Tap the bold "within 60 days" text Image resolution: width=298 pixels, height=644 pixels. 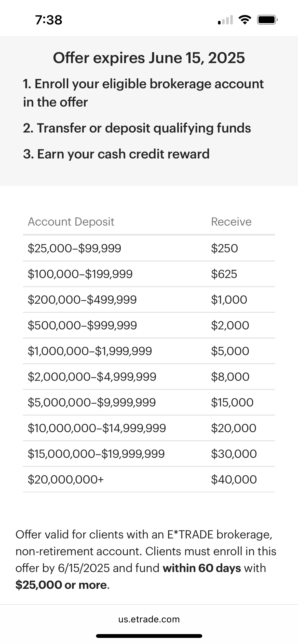(x=202, y=568)
